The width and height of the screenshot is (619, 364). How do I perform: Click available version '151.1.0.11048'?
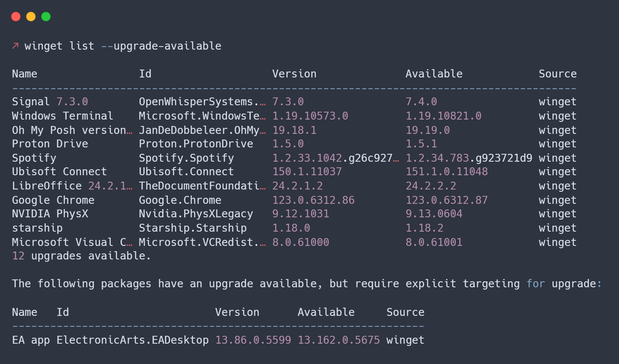point(447,171)
